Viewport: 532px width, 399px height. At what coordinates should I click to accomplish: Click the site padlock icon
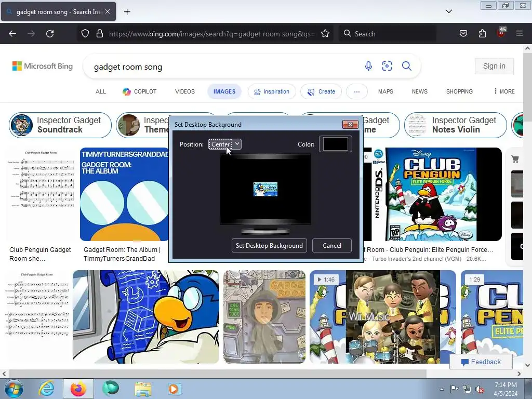[x=99, y=33]
